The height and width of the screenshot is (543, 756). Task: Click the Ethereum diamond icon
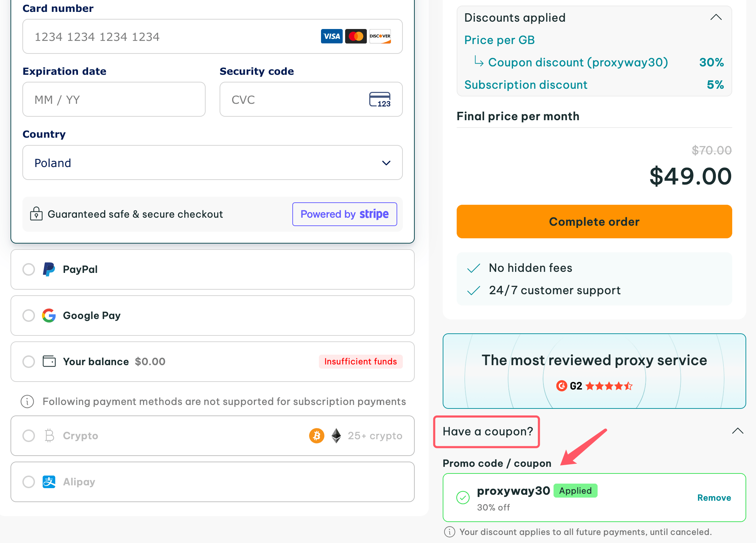336,436
